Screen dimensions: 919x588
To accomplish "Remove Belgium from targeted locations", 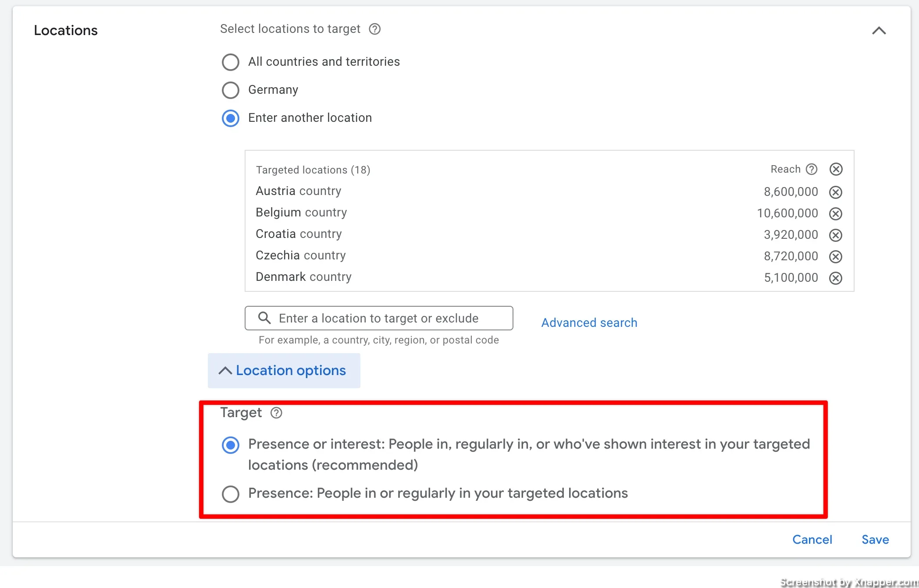I will tap(836, 213).
